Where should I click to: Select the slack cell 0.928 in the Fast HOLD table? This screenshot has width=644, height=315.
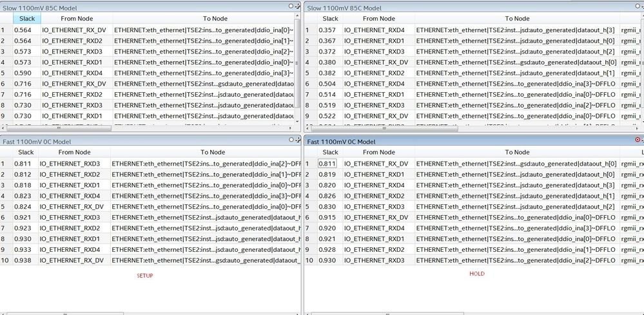pyautogui.click(x=330, y=250)
